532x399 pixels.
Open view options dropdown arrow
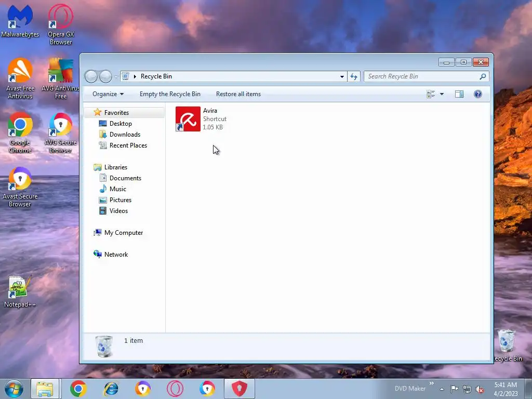click(442, 94)
